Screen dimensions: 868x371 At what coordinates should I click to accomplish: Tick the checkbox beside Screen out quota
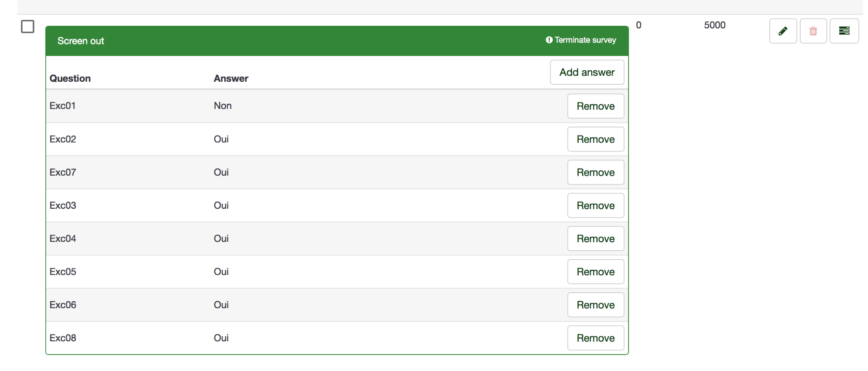coord(28,27)
